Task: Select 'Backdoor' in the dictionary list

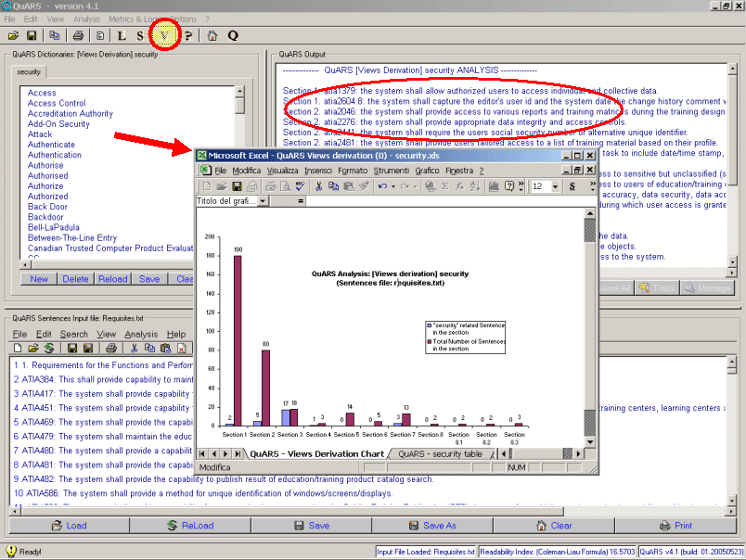Action: [45, 217]
